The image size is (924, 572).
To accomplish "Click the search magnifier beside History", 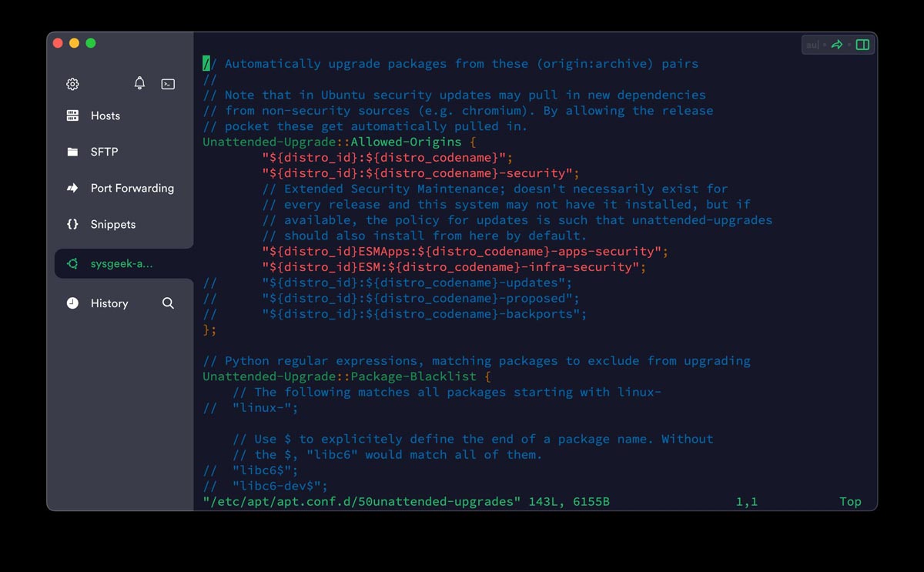I will coord(168,303).
